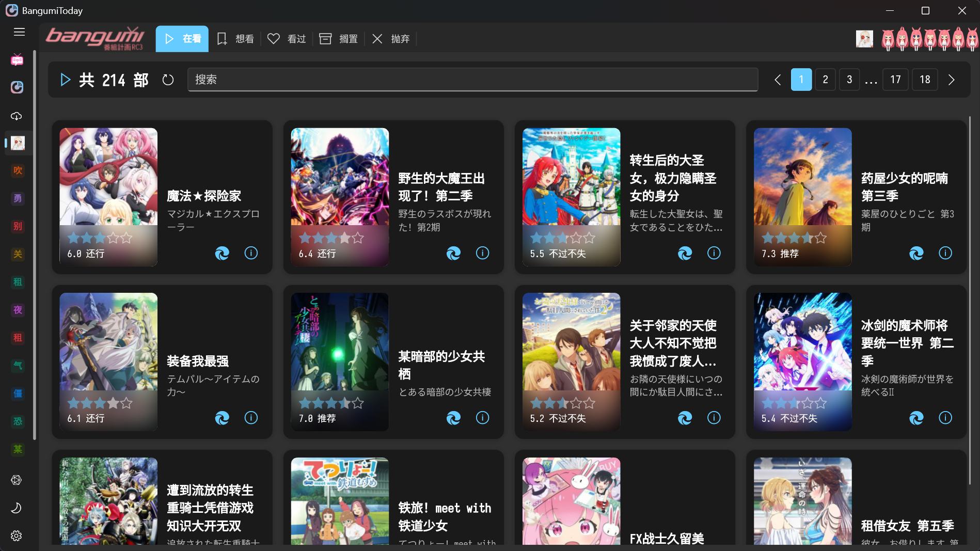Open 租借女友 第五季 card
The width and height of the screenshot is (980, 551).
[856, 498]
